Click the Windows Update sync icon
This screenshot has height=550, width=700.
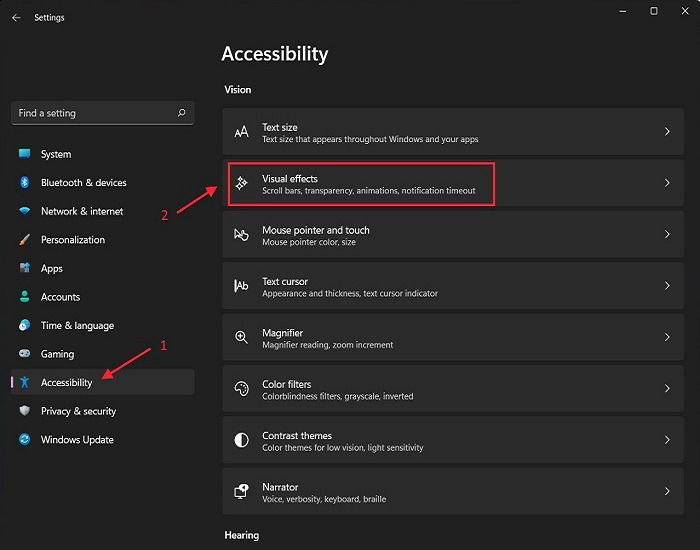click(x=25, y=439)
